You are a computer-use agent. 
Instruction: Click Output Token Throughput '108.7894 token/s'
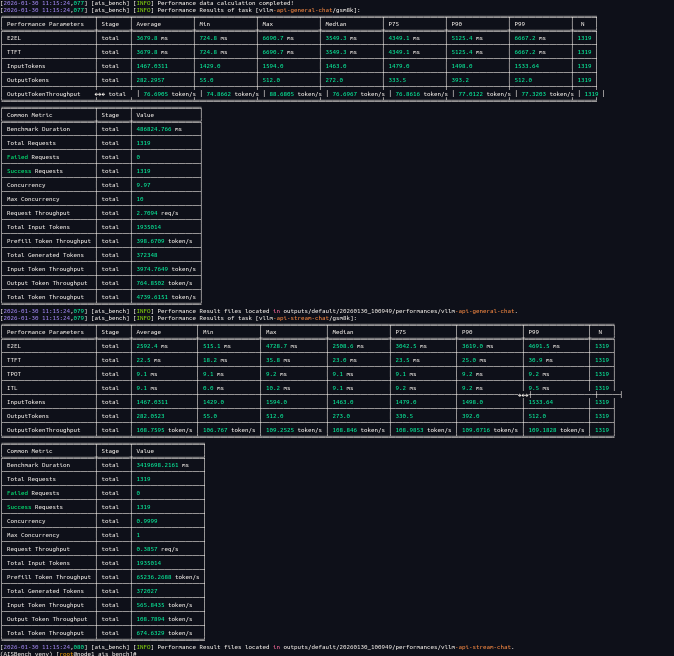[x=164, y=619]
